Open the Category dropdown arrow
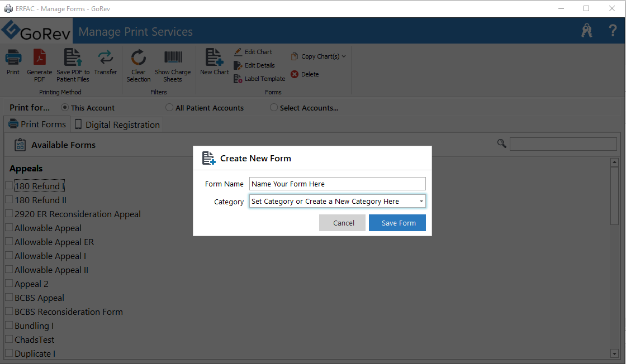 click(421, 202)
